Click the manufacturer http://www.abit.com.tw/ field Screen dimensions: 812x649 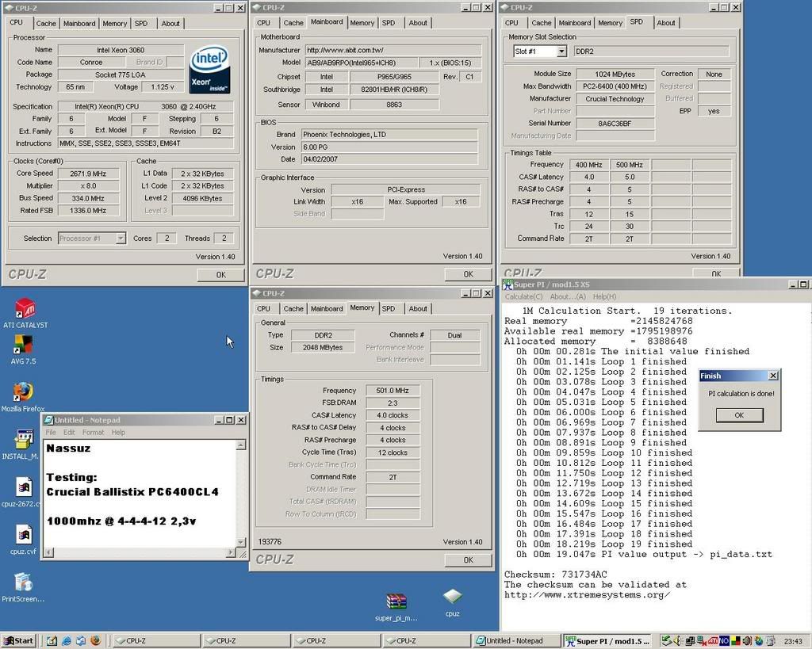click(x=393, y=50)
